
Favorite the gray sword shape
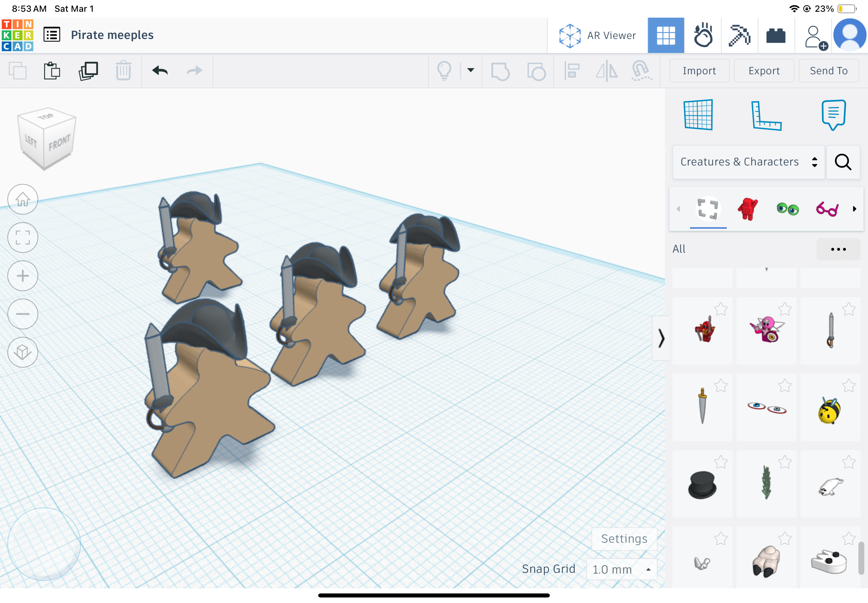pyautogui.click(x=849, y=309)
